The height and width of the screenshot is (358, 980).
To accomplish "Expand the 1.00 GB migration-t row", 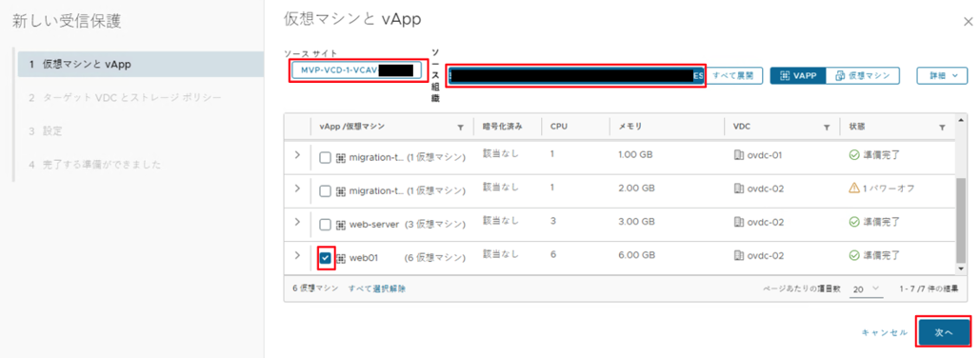I will tap(297, 155).
